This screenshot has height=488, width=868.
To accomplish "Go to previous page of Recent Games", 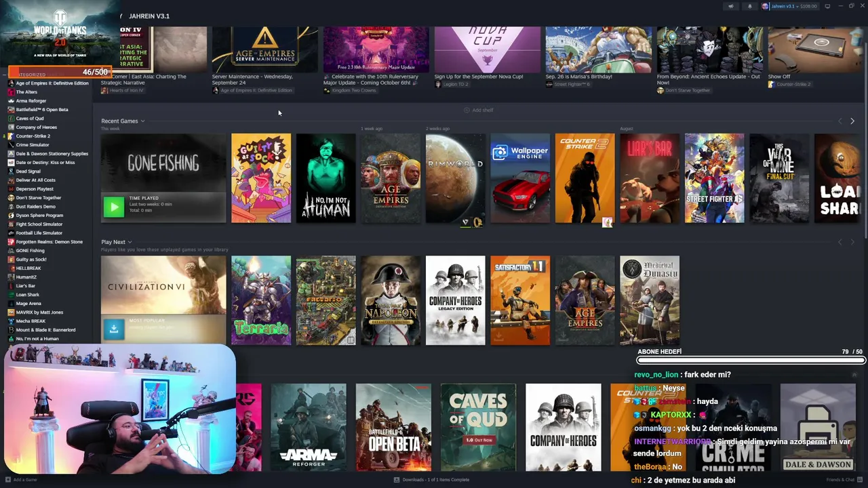I will point(840,121).
